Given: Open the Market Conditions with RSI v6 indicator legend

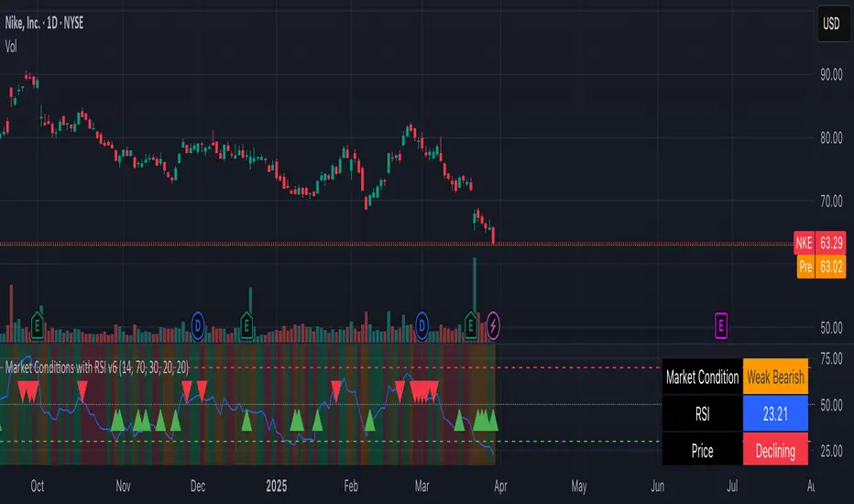Looking at the screenshot, I should pyautogui.click(x=97, y=367).
